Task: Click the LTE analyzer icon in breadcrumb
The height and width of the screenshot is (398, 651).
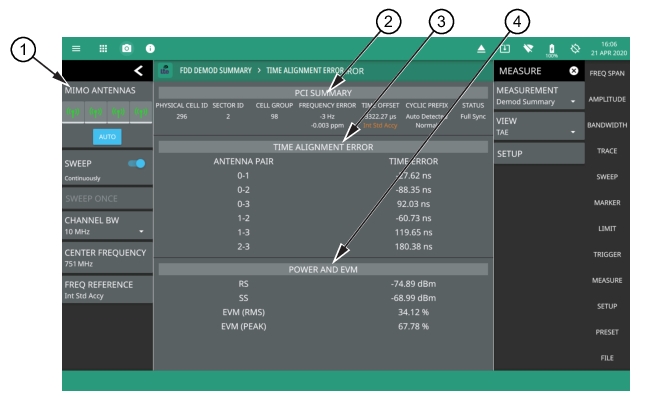Action: (165, 71)
